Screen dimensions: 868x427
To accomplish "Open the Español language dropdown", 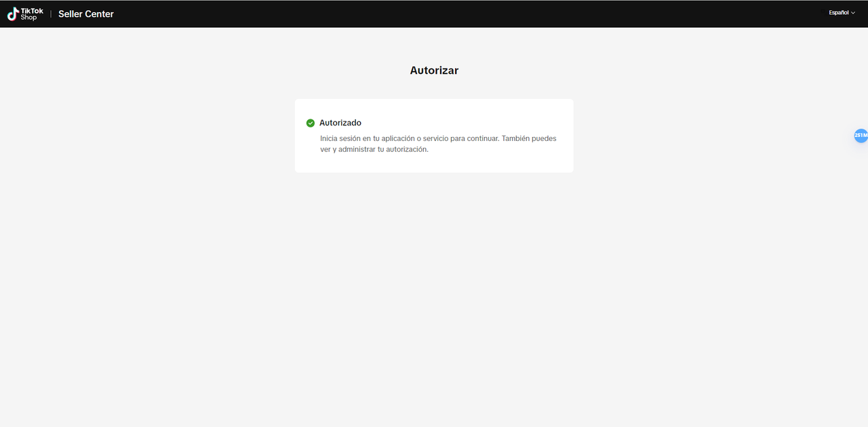I will [840, 13].
